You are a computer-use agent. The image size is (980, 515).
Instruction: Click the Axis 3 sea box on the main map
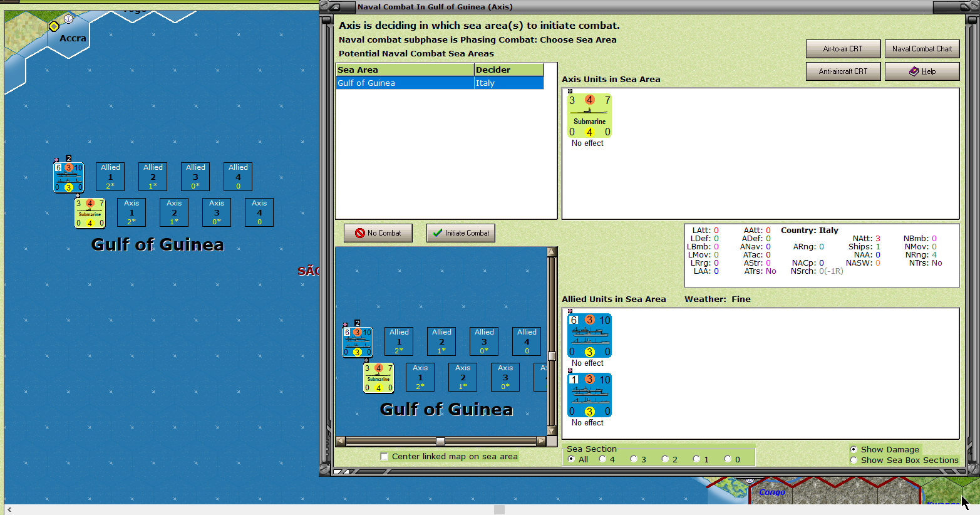[217, 212]
